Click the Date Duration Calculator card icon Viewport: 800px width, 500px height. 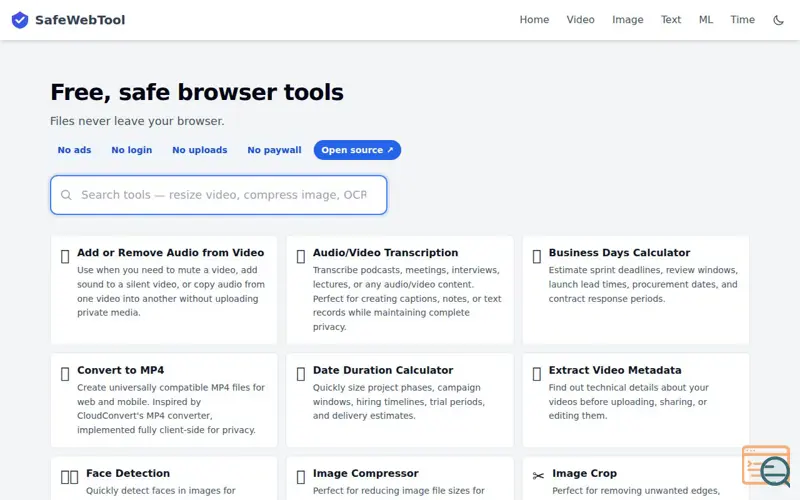pyautogui.click(x=301, y=374)
